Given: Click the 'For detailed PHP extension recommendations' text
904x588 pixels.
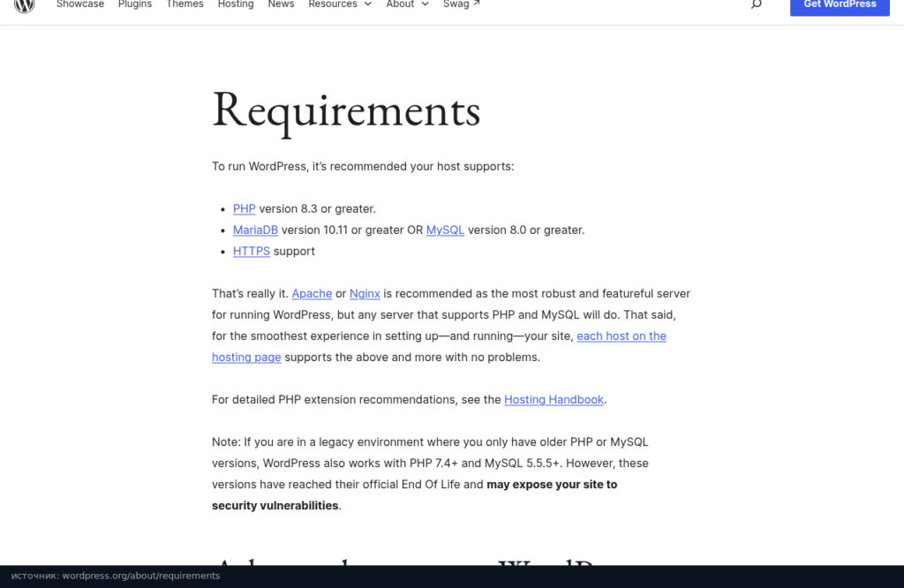Looking at the screenshot, I should pyautogui.click(x=334, y=399).
